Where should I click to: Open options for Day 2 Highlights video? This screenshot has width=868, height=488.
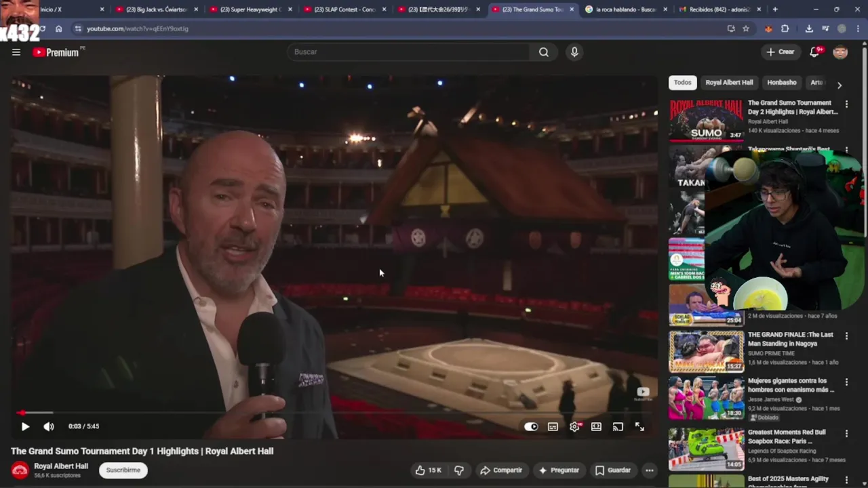tap(846, 104)
